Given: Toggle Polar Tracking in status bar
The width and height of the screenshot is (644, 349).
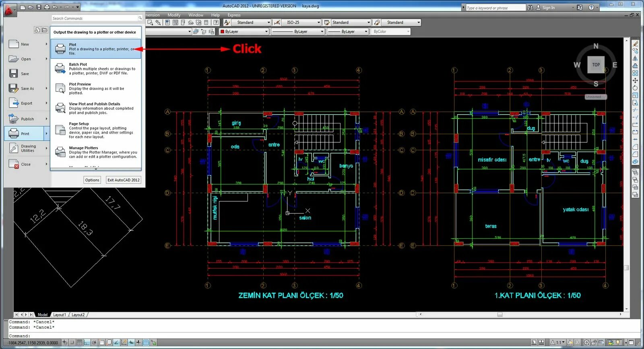Looking at the screenshot, I should [94, 343].
